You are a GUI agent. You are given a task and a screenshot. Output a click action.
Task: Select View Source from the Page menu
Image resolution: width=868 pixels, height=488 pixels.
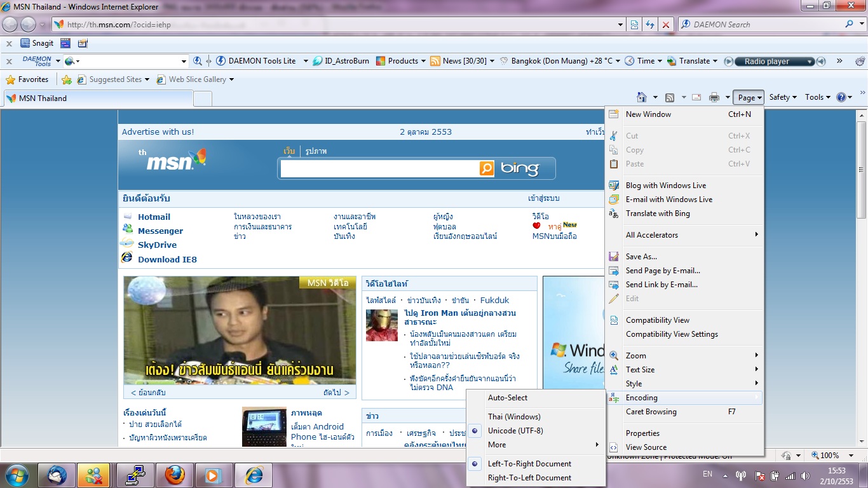(x=684, y=447)
